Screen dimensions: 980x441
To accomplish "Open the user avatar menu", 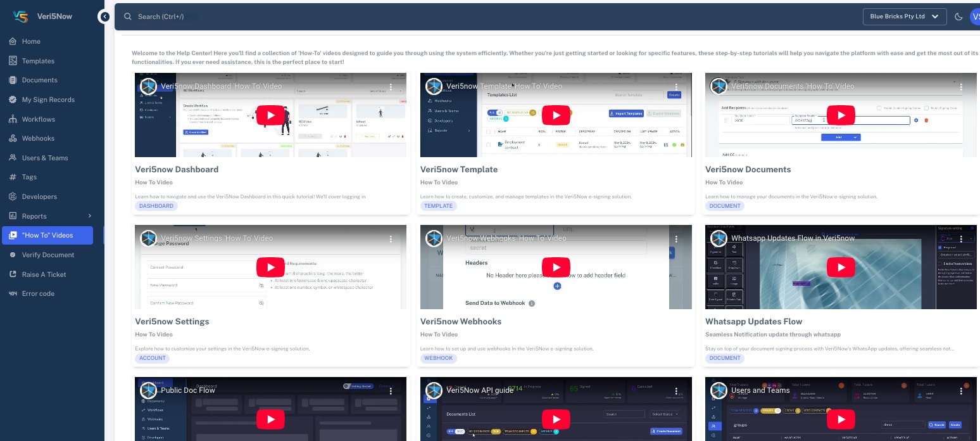I will tap(975, 16).
